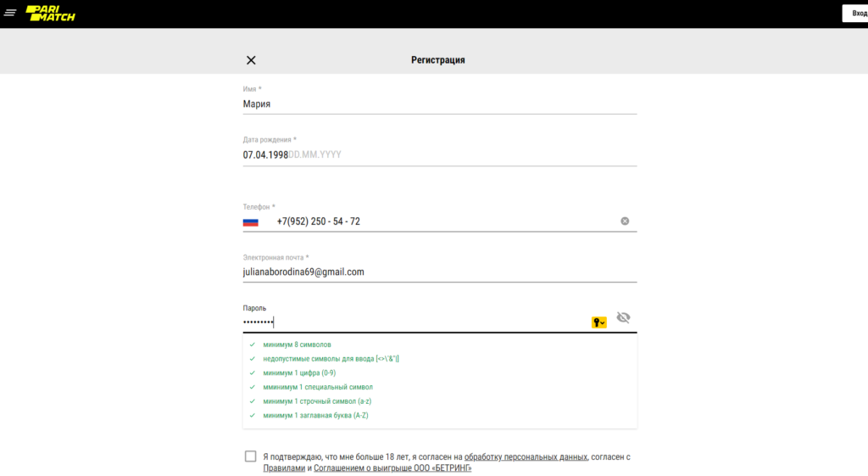This screenshot has height=476, width=868.
Task: Click the минимум 1 заглавная буква requirement
Action: [x=315, y=416]
